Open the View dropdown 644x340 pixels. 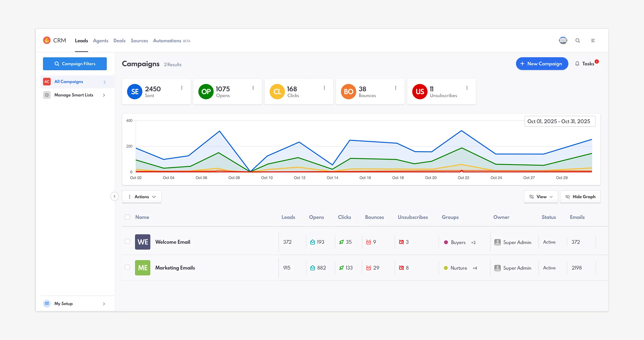[x=541, y=196]
